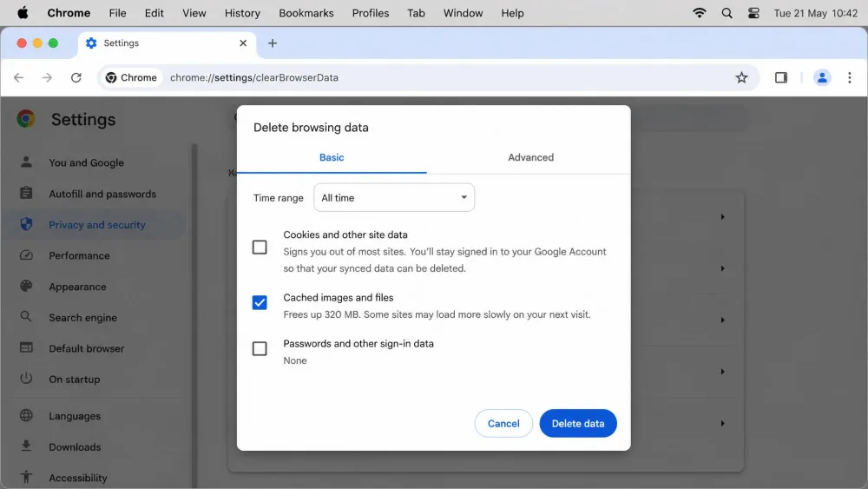Open Search engine settings

pyautogui.click(x=83, y=318)
